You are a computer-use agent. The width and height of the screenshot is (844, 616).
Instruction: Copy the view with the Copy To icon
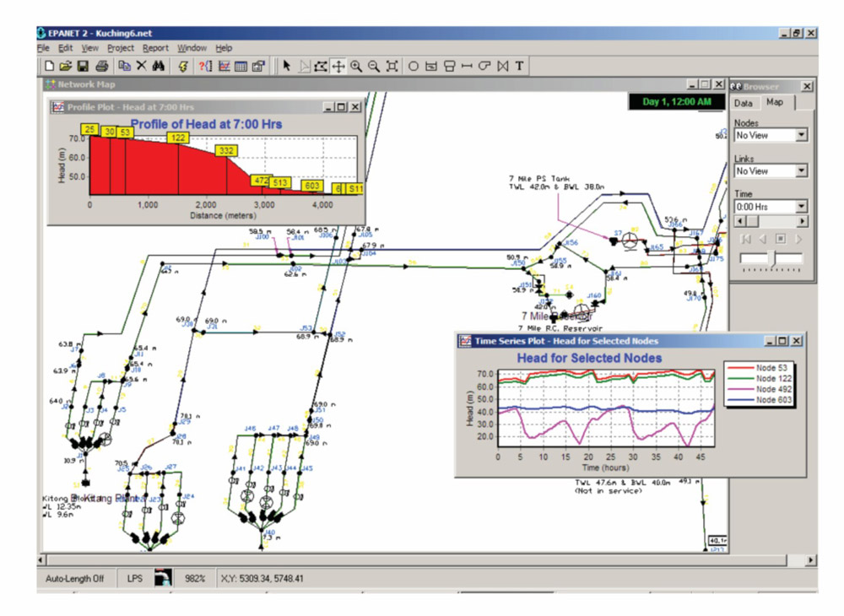(x=124, y=66)
